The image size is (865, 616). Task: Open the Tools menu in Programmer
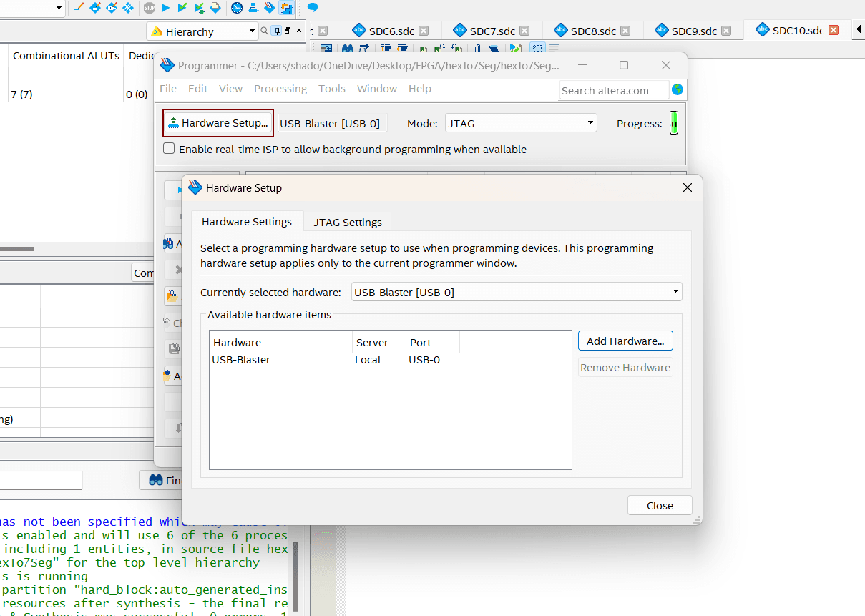click(x=332, y=89)
